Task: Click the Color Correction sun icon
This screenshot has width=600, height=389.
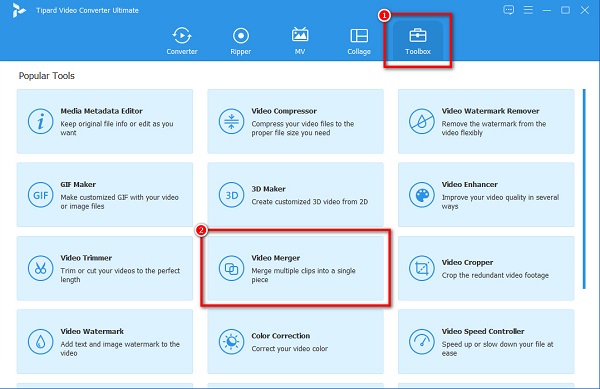Action: pos(231,342)
